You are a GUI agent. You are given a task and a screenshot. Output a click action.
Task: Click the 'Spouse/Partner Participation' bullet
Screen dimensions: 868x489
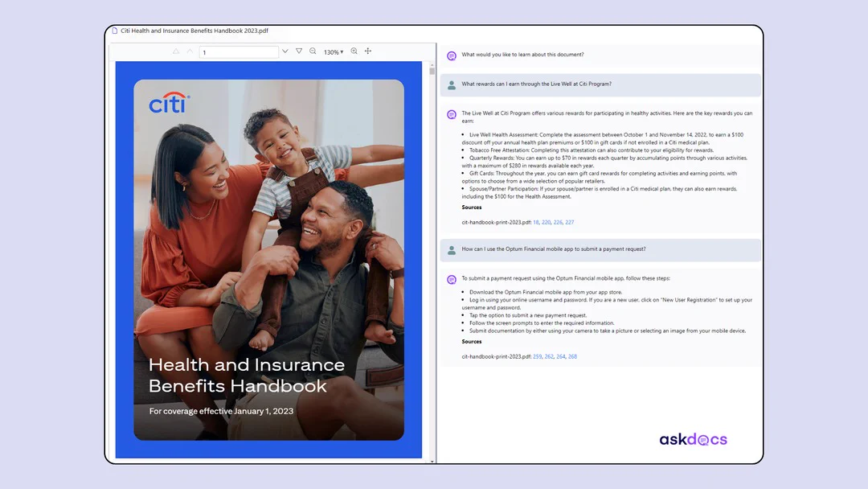click(x=600, y=193)
